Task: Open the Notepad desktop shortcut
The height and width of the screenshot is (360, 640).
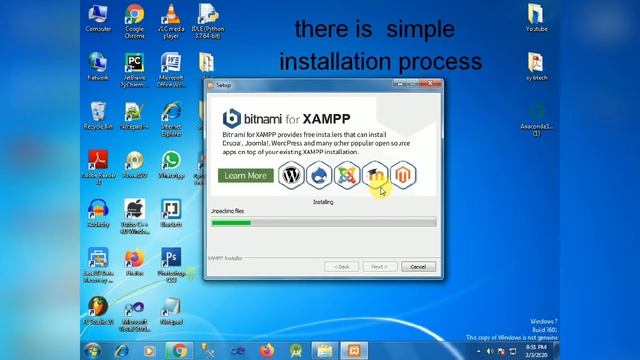Action: pos(171,311)
